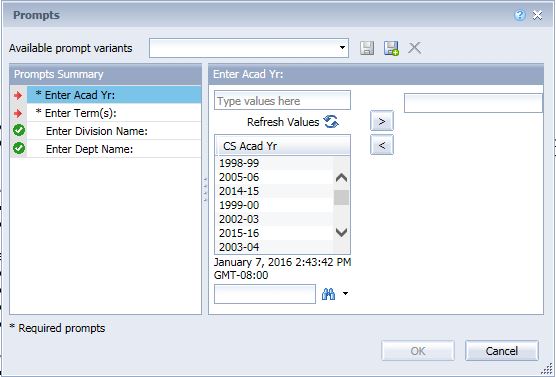Click the search box beside the binoculars

coord(265,294)
